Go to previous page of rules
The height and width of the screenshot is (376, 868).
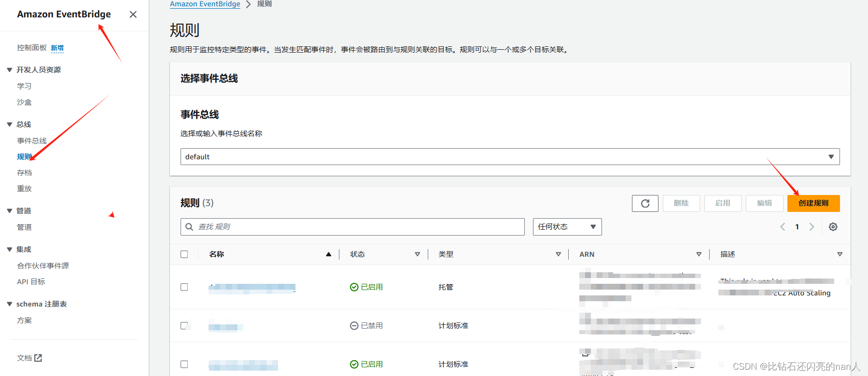(x=783, y=227)
